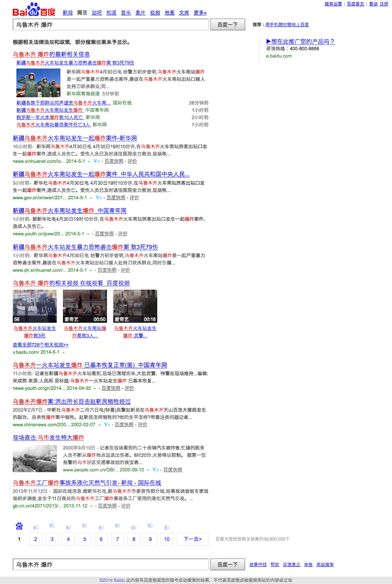The height and width of the screenshot is (584, 392).
Task: Expand dropdown arrow beside www.chinanews.com URL
Action: tap(99, 425)
